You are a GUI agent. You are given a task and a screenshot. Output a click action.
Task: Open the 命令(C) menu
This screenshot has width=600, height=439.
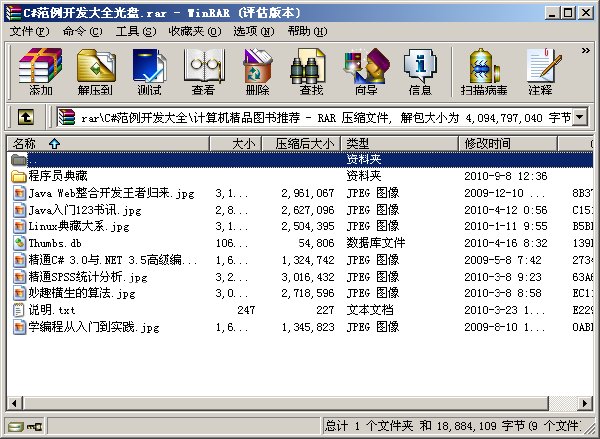click(82, 31)
